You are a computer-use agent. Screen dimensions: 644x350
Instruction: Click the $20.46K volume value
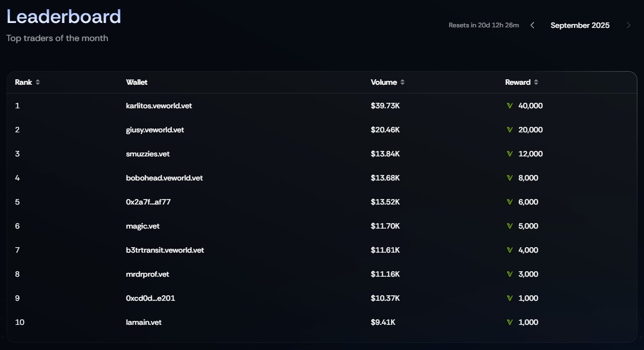click(386, 130)
